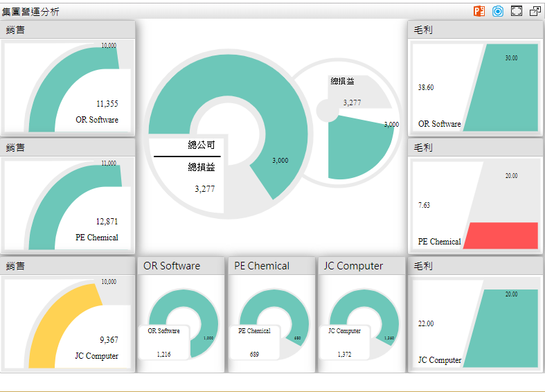
Task: Click the 總公司 label in center chart
Action: 202,145
